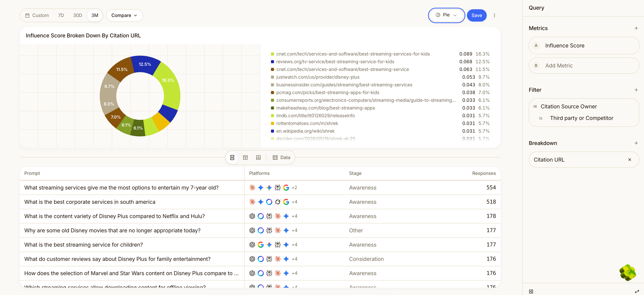Open the Pie chart type dropdown

(446, 15)
